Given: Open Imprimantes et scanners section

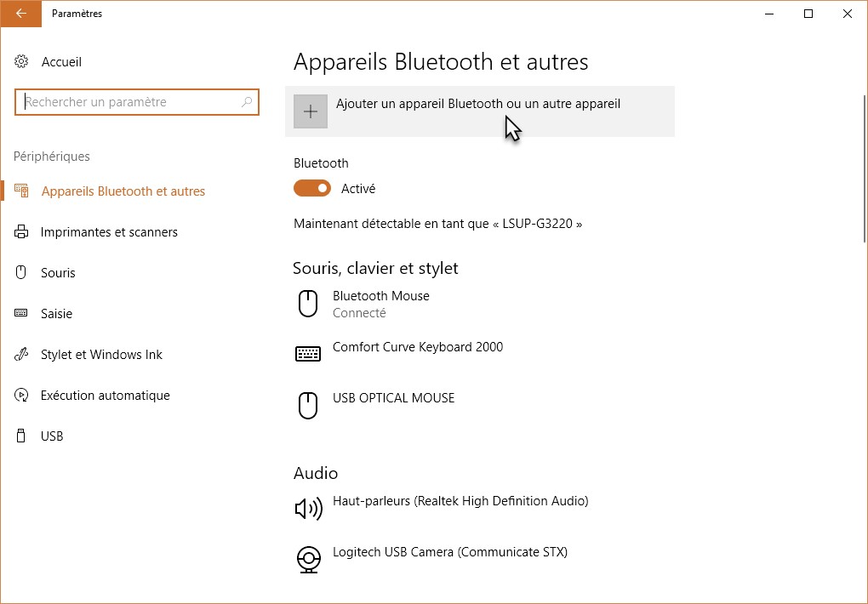Looking at the screenshot, I should 109,232.
